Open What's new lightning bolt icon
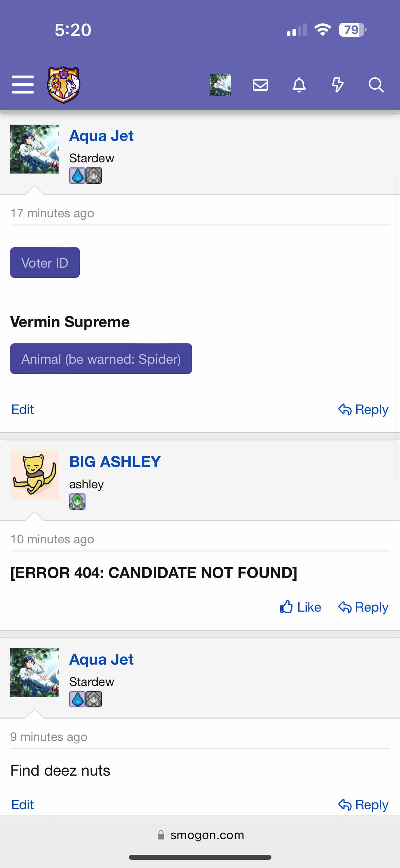 338,85
